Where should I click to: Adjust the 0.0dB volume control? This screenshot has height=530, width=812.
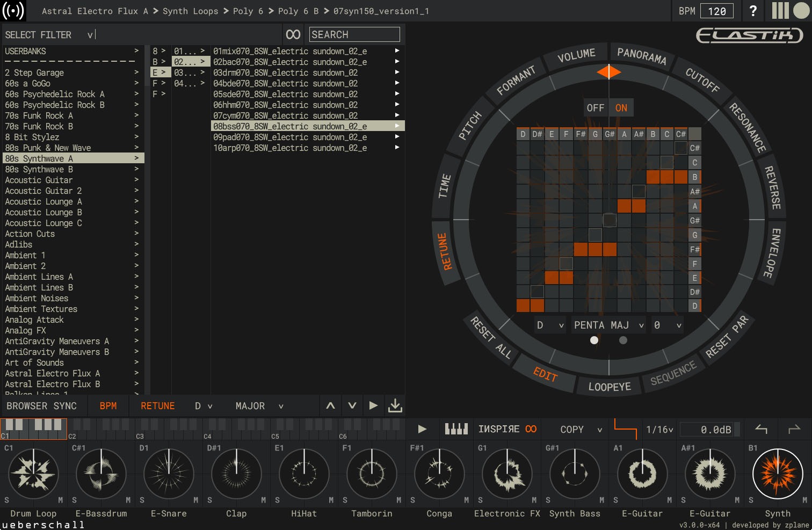[709, 429]
